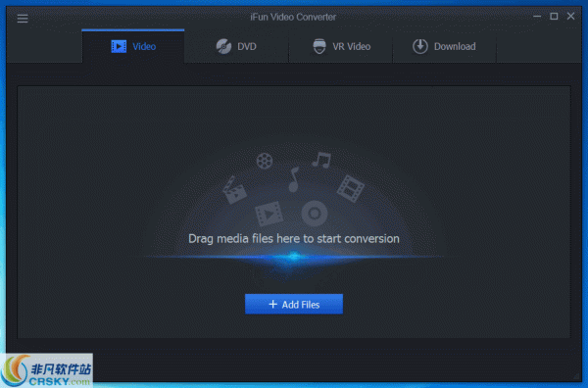Click the "Drag media files here" text
This screenshot has height=388, width=588.
pyautogui.click(x=244, y=238)
